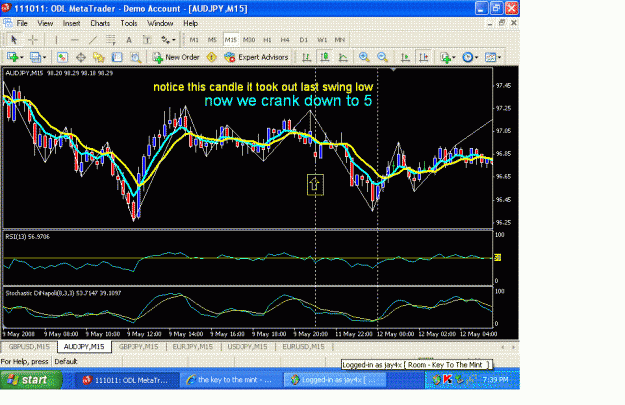
Task: Open the Help menu
Action: (191, 24)
